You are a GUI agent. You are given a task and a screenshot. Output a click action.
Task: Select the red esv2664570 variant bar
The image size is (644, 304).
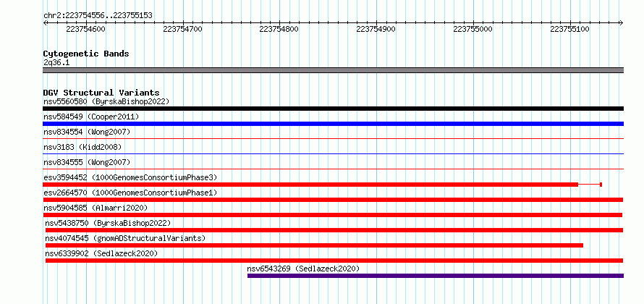pyautogui.click(x=333, y=200)
